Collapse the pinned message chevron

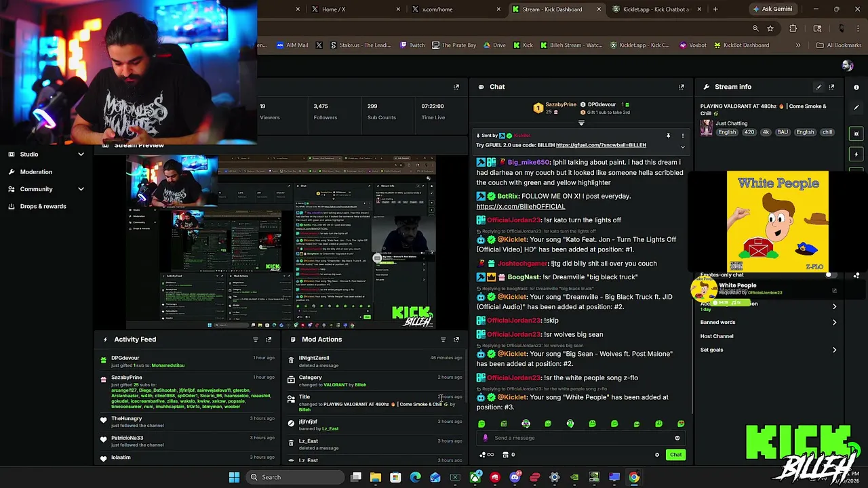click(683, 147)
